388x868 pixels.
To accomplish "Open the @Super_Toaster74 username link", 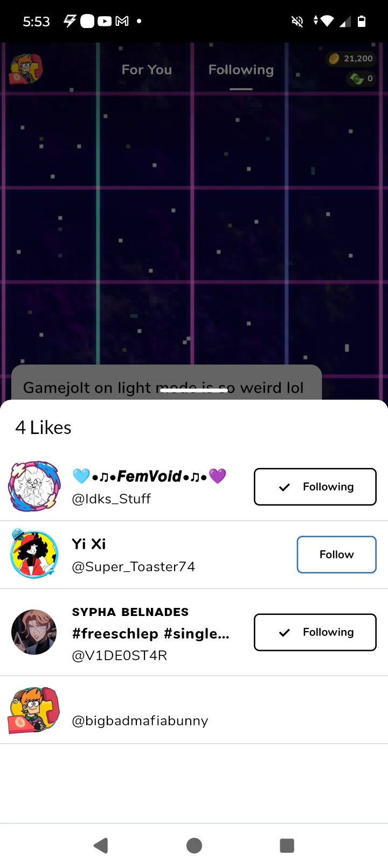I will pyautogui.click(x=134, y=567).
